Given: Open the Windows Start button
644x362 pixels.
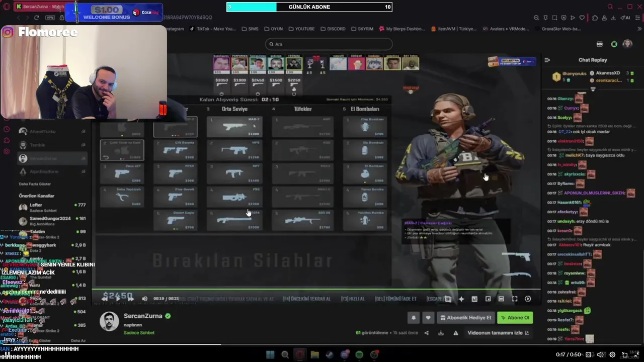Looking at the screenshot, I should pos(270,354).
